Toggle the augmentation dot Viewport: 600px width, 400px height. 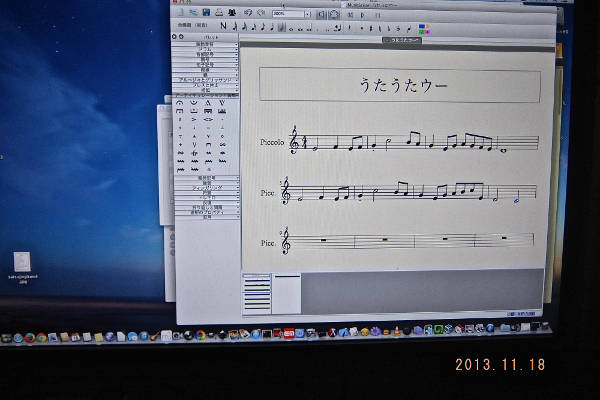317,29
